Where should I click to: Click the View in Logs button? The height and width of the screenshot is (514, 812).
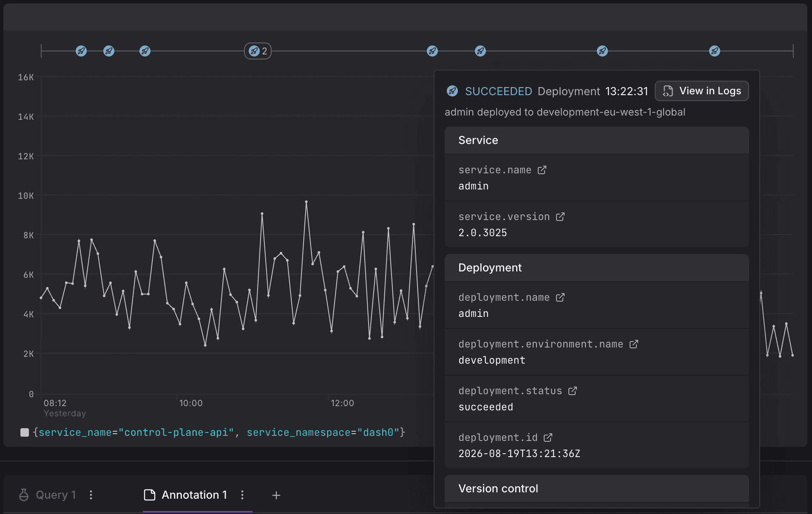point(702,91)
